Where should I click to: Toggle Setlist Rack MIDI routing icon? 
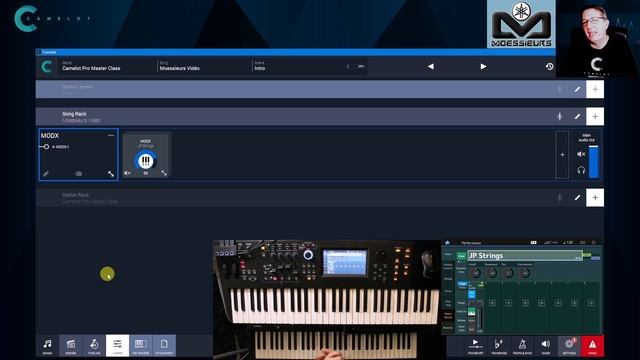coord(560,198)
